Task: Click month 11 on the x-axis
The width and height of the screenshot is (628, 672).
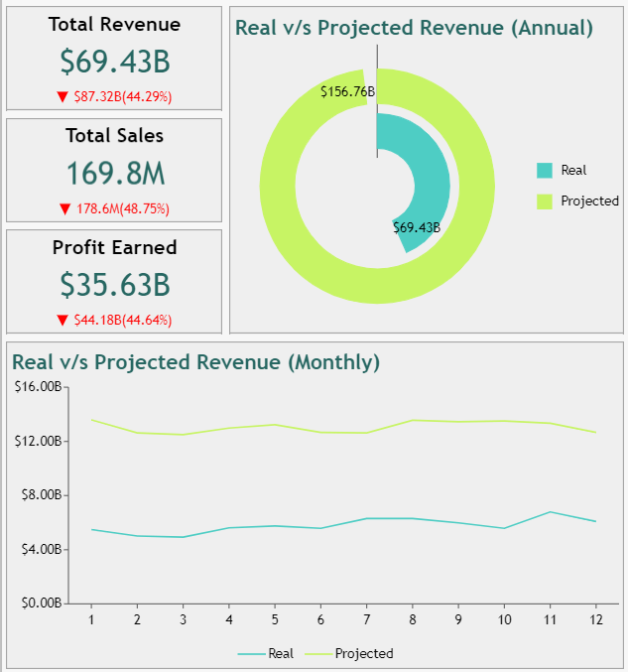Action: point(550,619)
